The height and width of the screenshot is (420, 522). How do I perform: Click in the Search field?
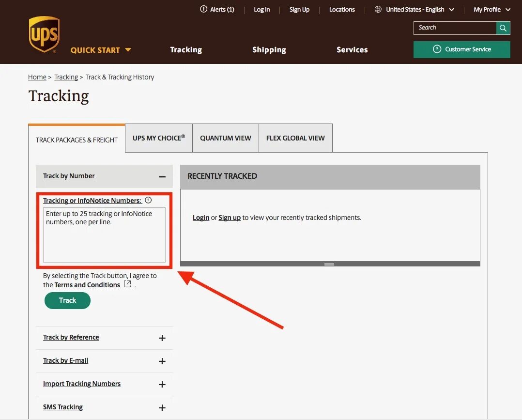tap(455, 28)
